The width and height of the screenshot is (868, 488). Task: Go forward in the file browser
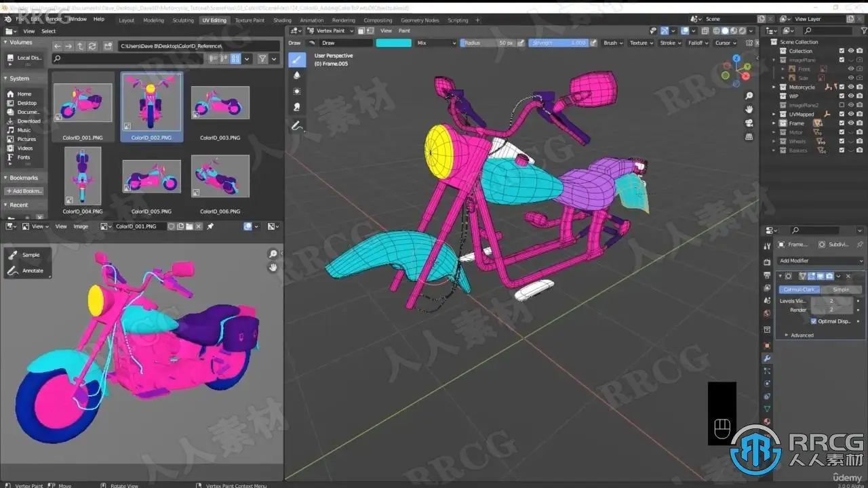[x=69, y=46]
